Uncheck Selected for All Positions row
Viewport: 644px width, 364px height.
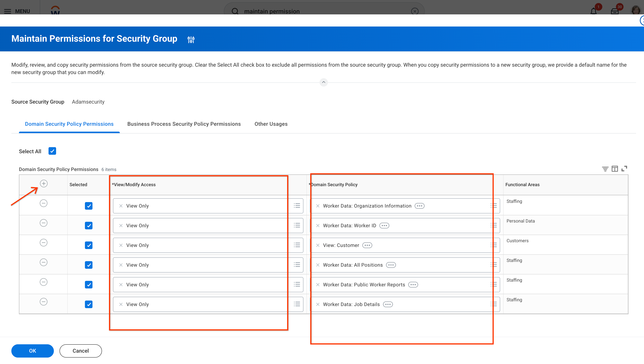click(x=89, y=265)
